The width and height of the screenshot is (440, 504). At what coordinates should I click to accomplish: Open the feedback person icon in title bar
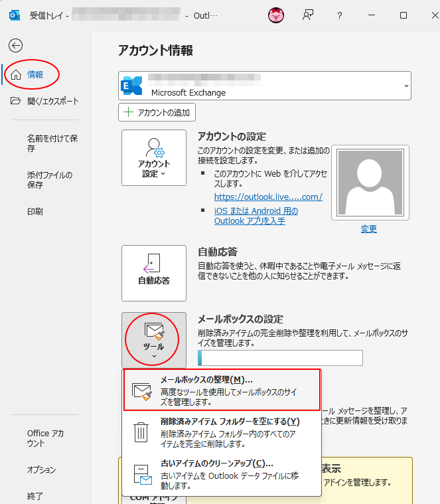[308, 15]
